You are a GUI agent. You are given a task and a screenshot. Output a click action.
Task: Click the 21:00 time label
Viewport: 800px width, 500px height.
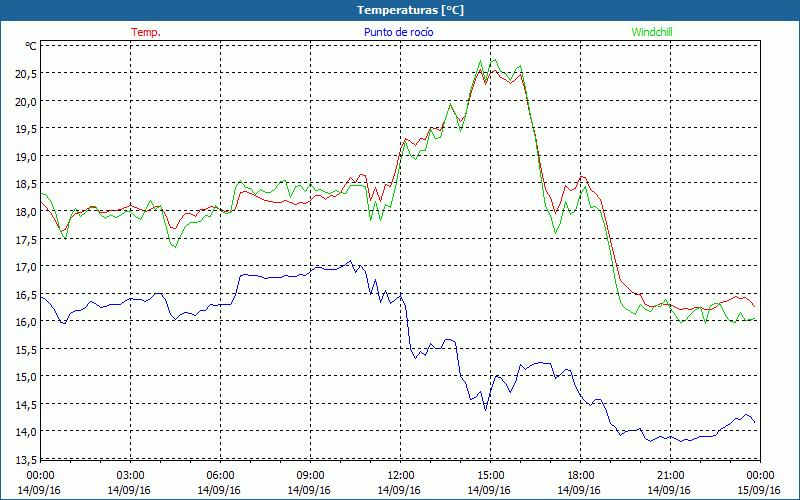tap(670, 476)
